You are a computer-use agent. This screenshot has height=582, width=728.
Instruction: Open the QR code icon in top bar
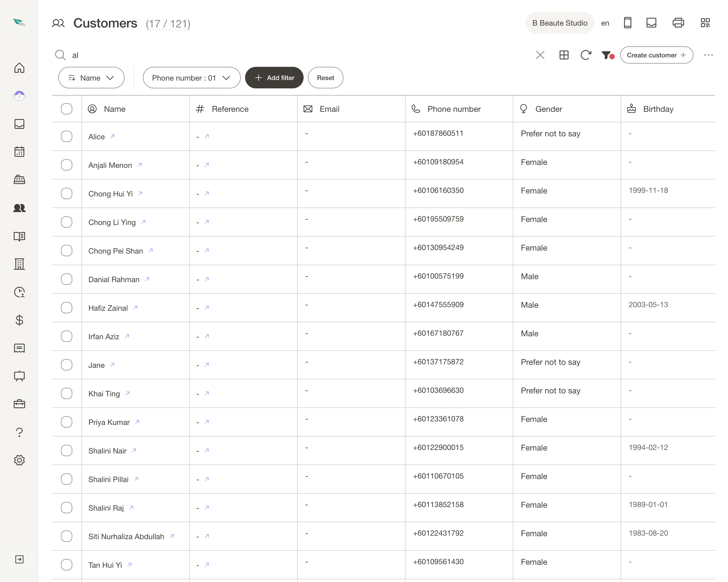705,23
